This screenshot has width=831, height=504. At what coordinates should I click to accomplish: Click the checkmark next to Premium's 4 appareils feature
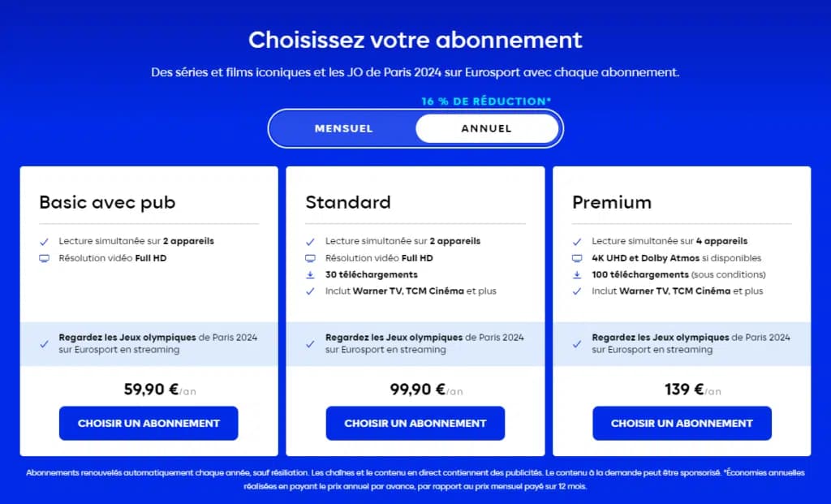click(x=579, y=241)
